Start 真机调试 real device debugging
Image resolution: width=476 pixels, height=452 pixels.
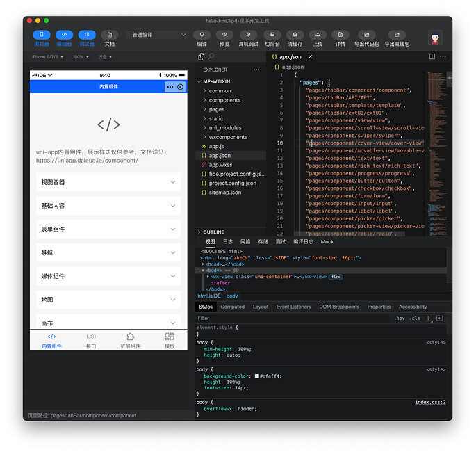pos(248,35)
